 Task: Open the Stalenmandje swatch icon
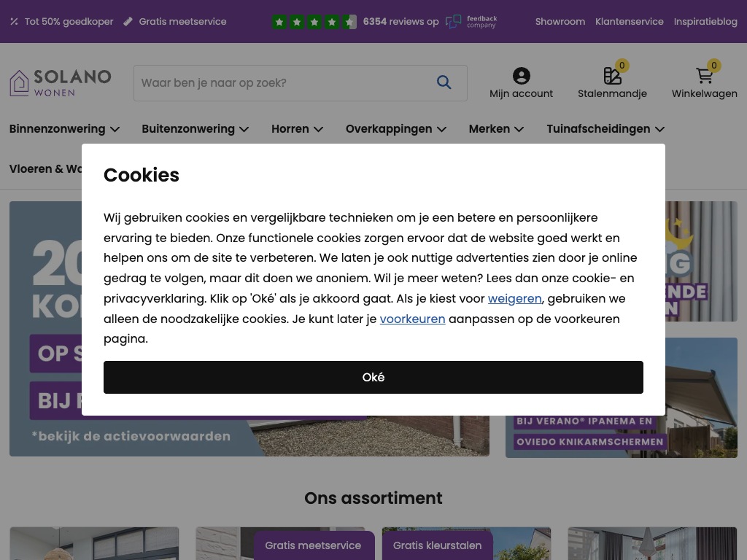point(612,76)
